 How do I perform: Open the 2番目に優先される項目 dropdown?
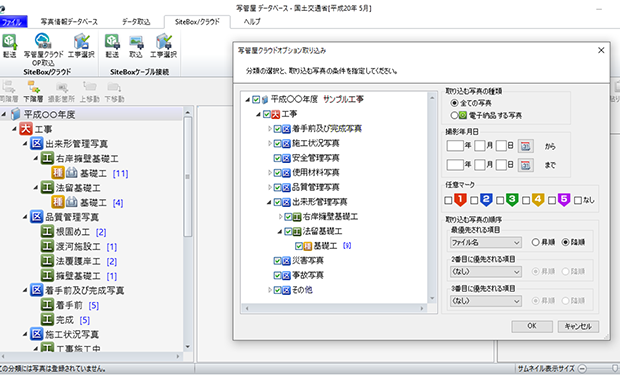point(486,272)
